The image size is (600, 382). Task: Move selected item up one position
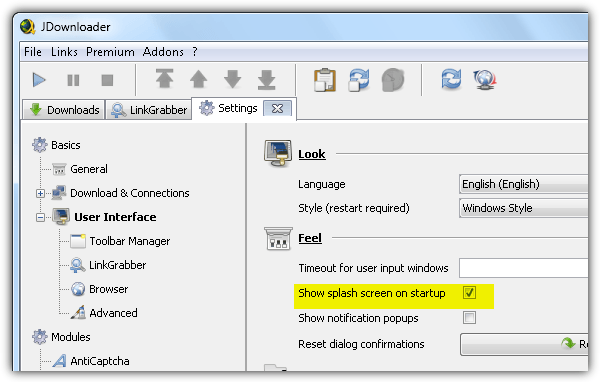point(199,79)
